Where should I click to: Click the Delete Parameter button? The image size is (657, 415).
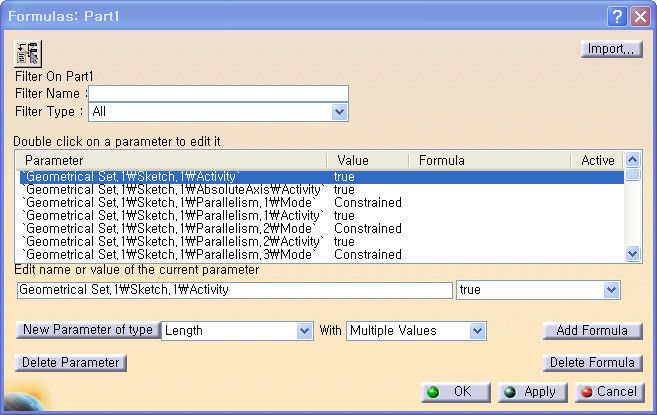pos(71,363)
